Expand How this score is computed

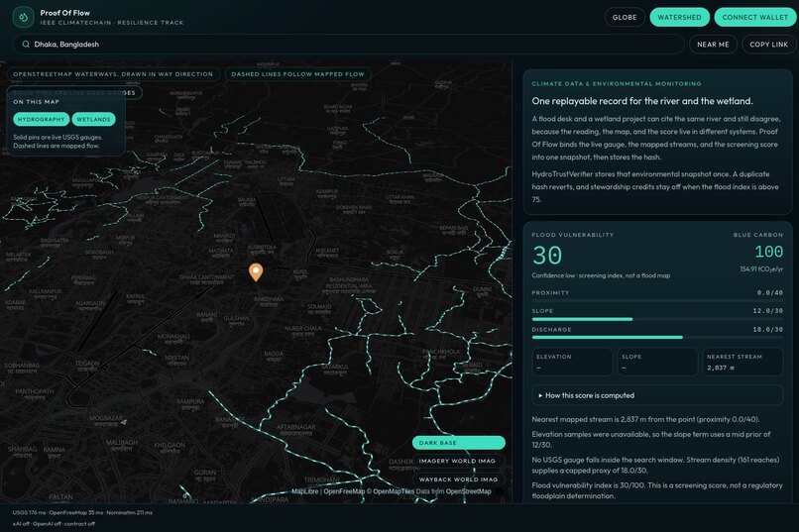pos(657,395)
